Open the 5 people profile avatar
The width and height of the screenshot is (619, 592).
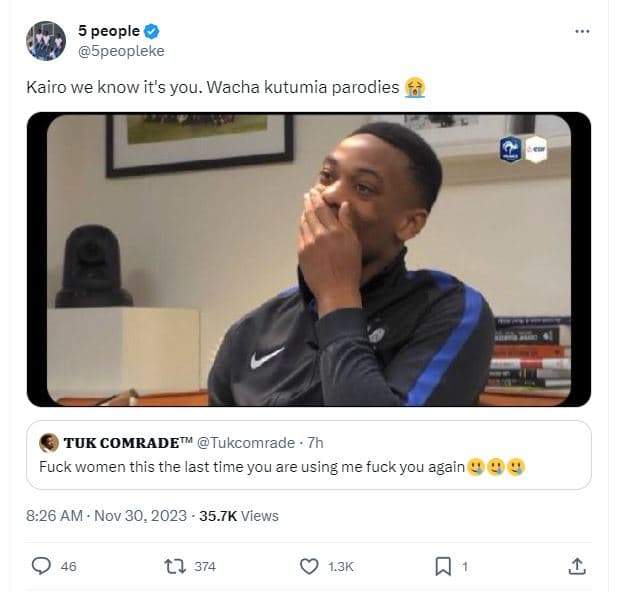tap(46, 42)
